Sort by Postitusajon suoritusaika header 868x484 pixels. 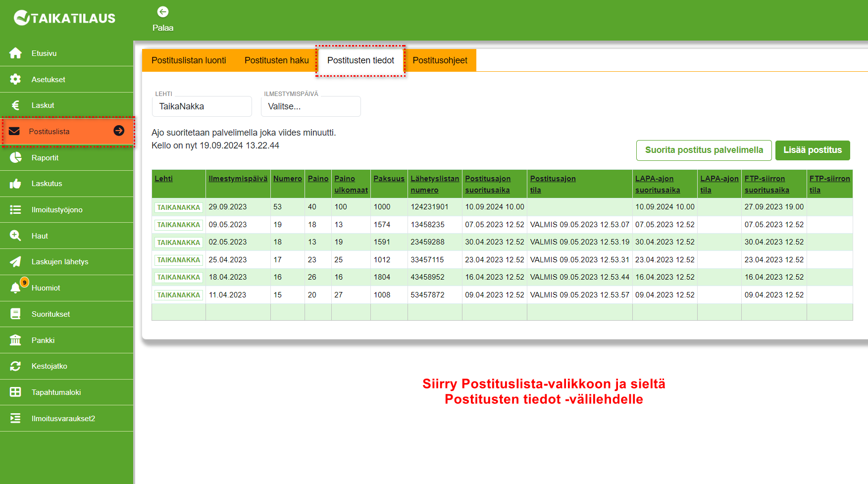(x=488, y=184)
